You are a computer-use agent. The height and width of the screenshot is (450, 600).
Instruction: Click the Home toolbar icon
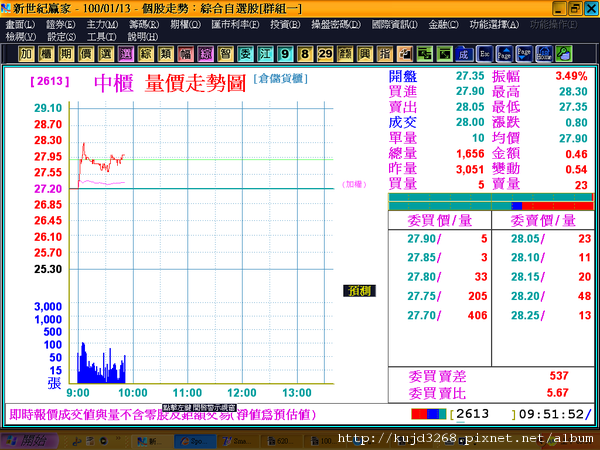tap(544, 54)
